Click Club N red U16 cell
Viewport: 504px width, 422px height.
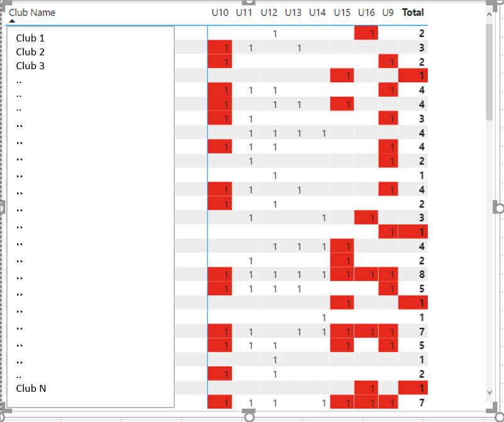click(x=366, y=387)
